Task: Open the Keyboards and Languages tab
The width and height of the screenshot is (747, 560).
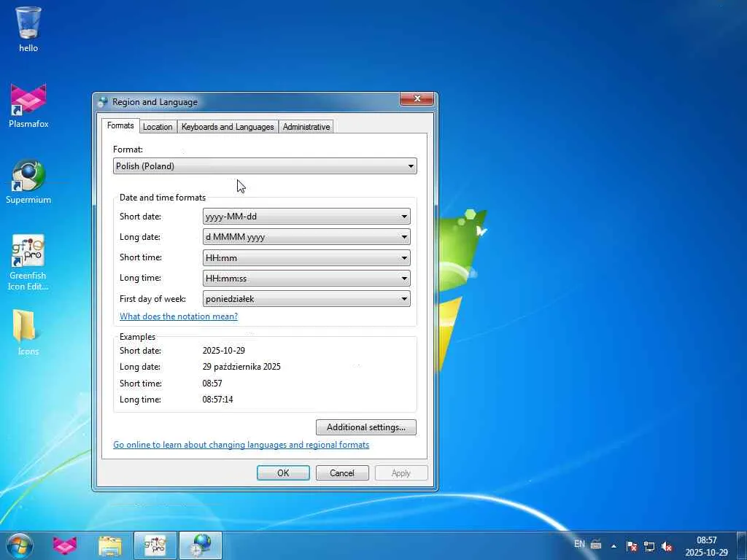Action: click(228, 127)
